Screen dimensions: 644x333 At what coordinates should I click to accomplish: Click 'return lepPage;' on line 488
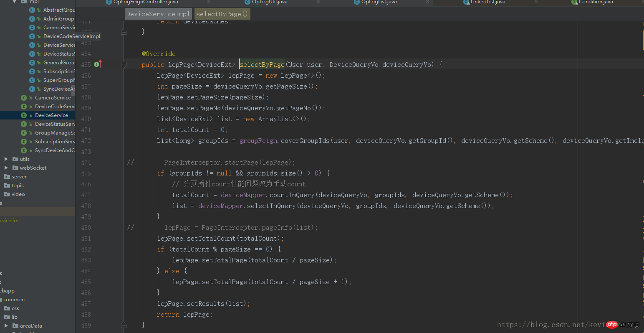[x=185, y=314]
